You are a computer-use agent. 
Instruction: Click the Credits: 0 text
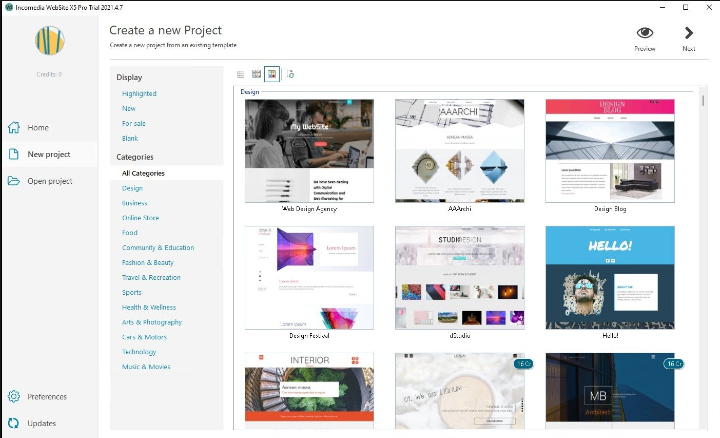tap(49, 74)
